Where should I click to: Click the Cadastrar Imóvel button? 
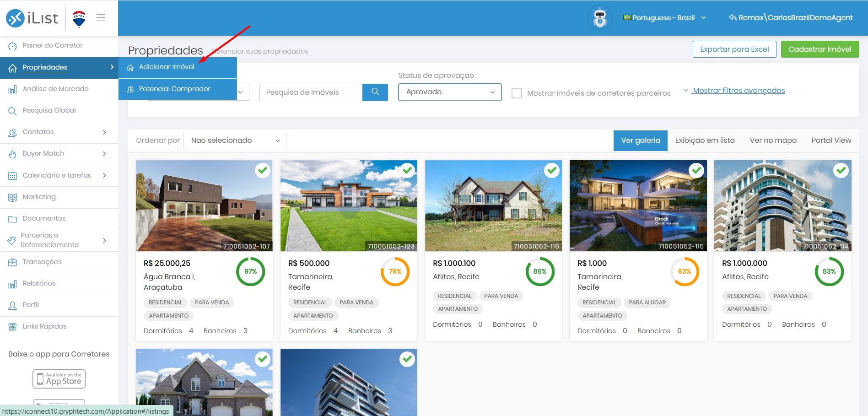[820, 49]
